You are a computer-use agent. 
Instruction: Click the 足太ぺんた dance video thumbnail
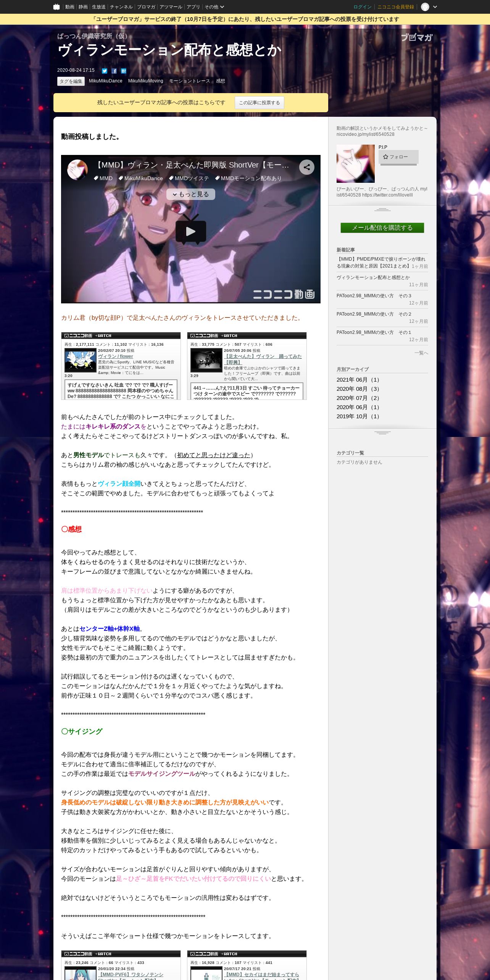click(206, 360)
